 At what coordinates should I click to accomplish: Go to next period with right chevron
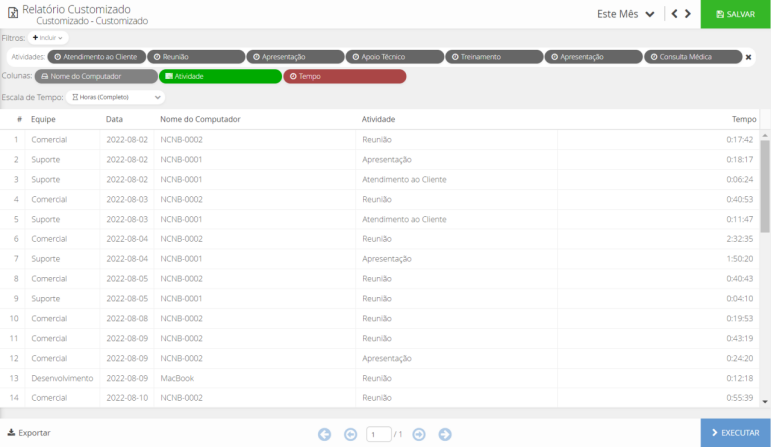[688, 14]
